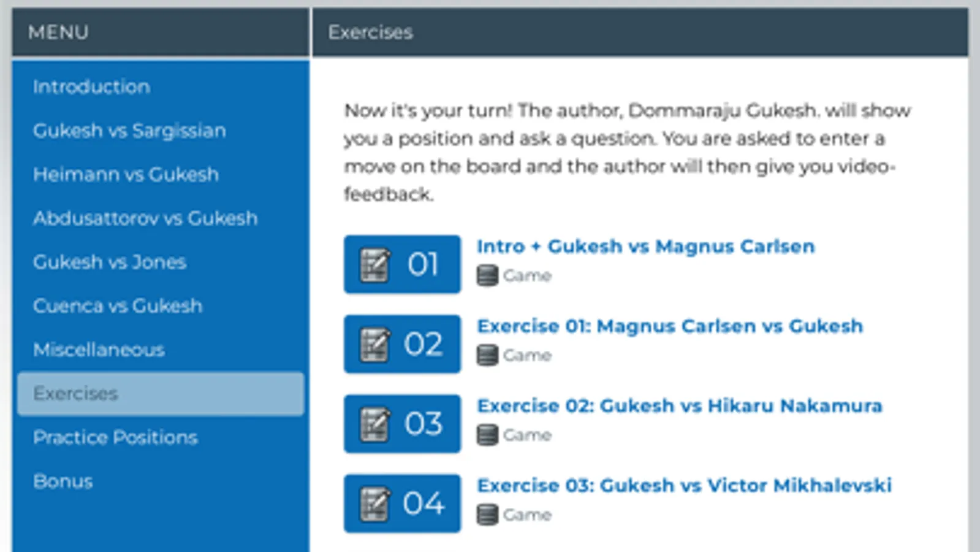Go to Practice Positions section
The width and height of the screenshot is (980, 552).
click(x=115, y=437)
